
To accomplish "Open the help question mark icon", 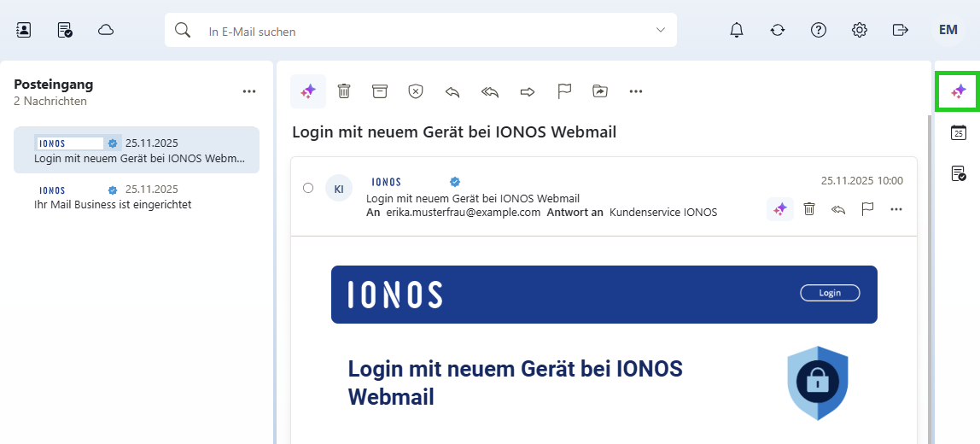I will point(819,29).
